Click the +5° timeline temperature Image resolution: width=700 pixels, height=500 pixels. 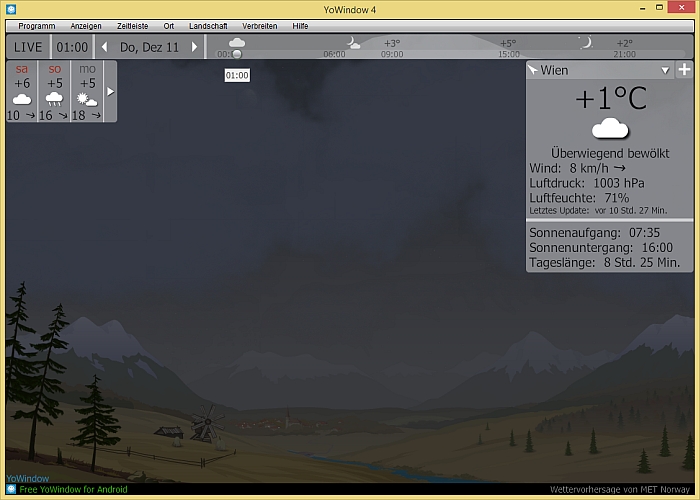[508, 43]
